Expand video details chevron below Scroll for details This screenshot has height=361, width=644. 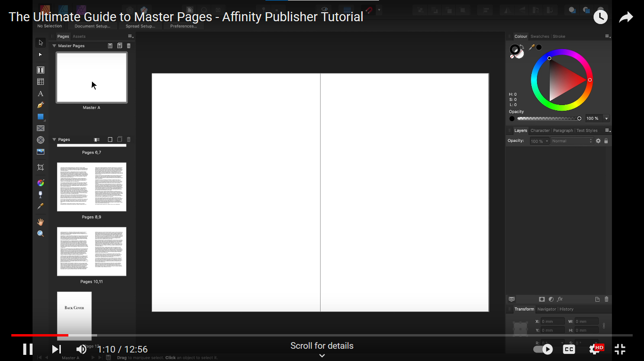point(322,356)
